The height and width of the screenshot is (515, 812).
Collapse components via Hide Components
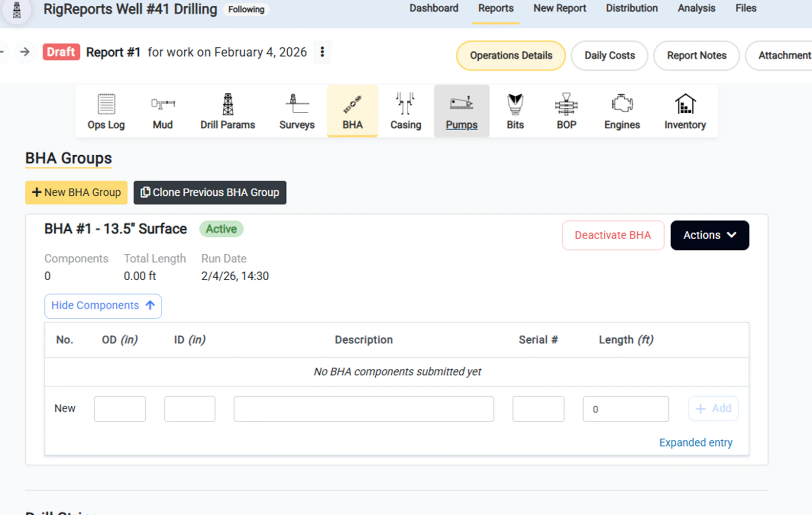coord(103,306)
